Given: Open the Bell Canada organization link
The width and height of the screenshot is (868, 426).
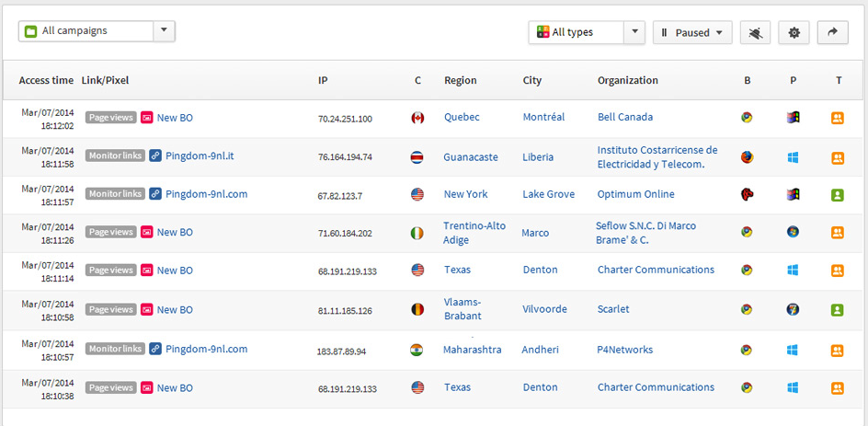Looking at the screenshot, I should [625, 117].
